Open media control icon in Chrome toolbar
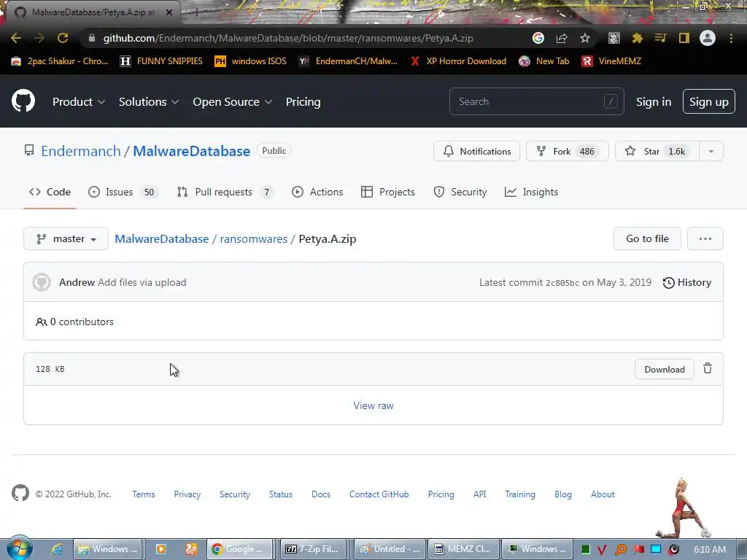This screenshot has height=560, width=747. click(660, 38)
